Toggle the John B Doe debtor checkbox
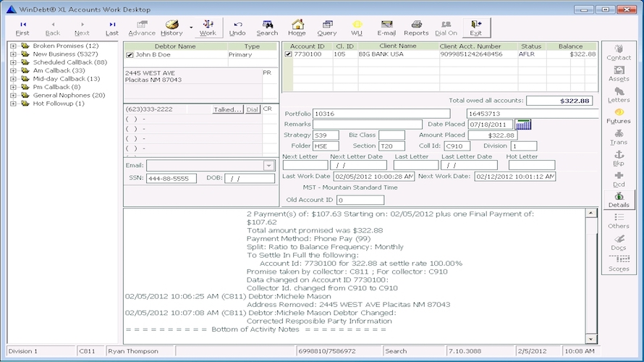 coord(130,54)
